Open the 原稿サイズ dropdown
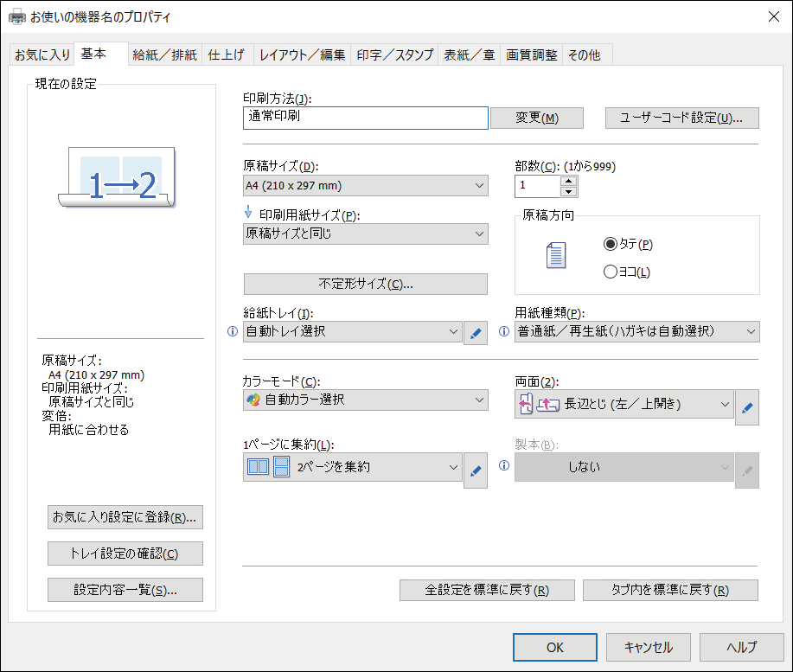This screenshot has height=672, width=793. [365, 185]
